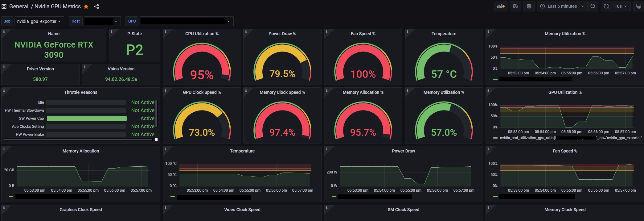Image resolution: width=644 pixels, height=221 pixels.
Task: Click the info icon on the GPU Clock Speed % gauge
Action: (165, 90)
